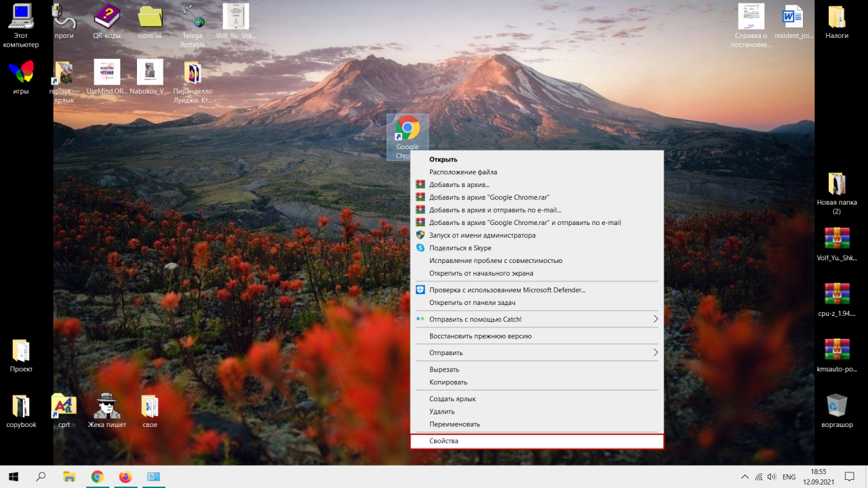The width and height of the screenshot is (868, 488).
Task: Open File Explorer from the taskbar
Action: point(69,477)
